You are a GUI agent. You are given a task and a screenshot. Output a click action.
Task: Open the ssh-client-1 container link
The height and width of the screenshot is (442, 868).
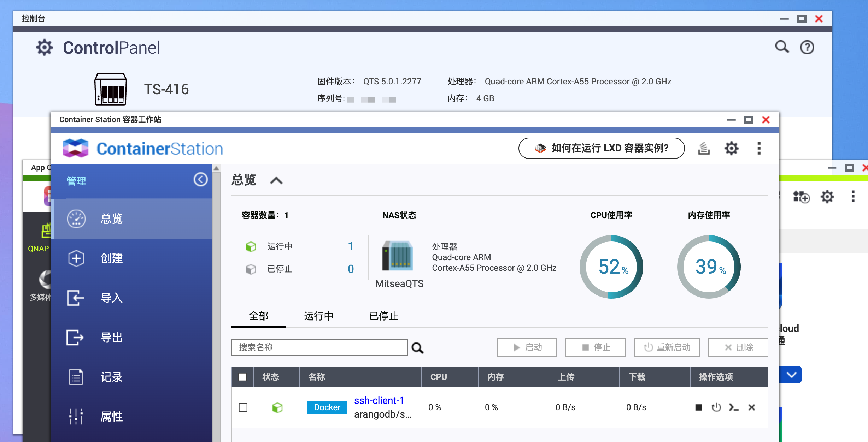[x=379, y=400]
